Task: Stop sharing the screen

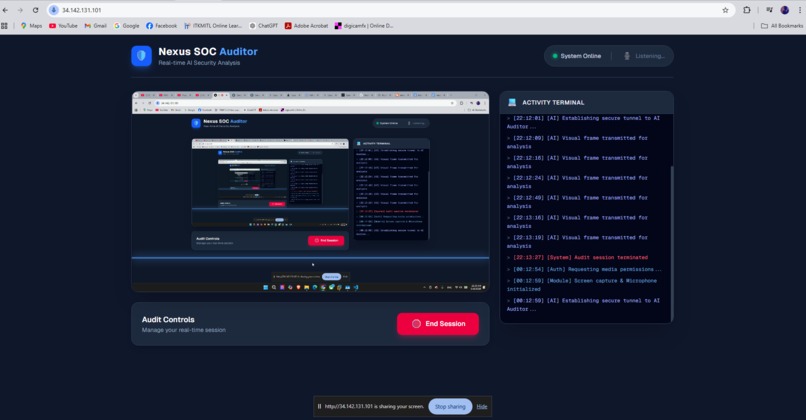Action: (x=450, y=407)
